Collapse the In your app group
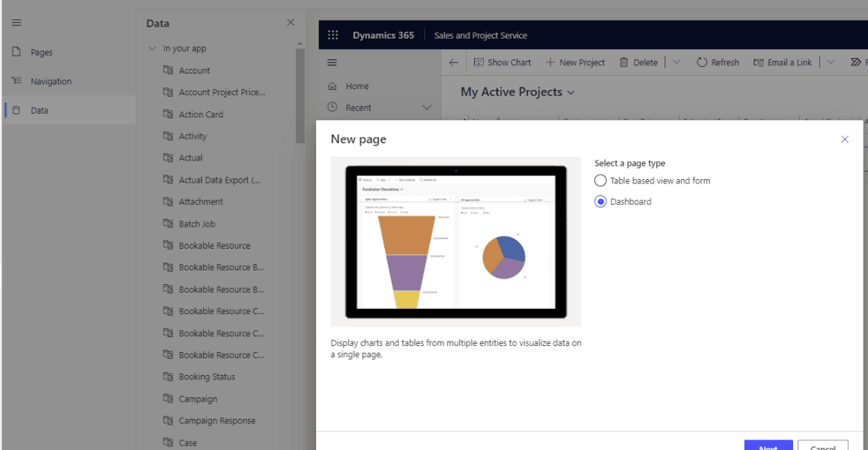868x450 pixels. coord(152,49)
